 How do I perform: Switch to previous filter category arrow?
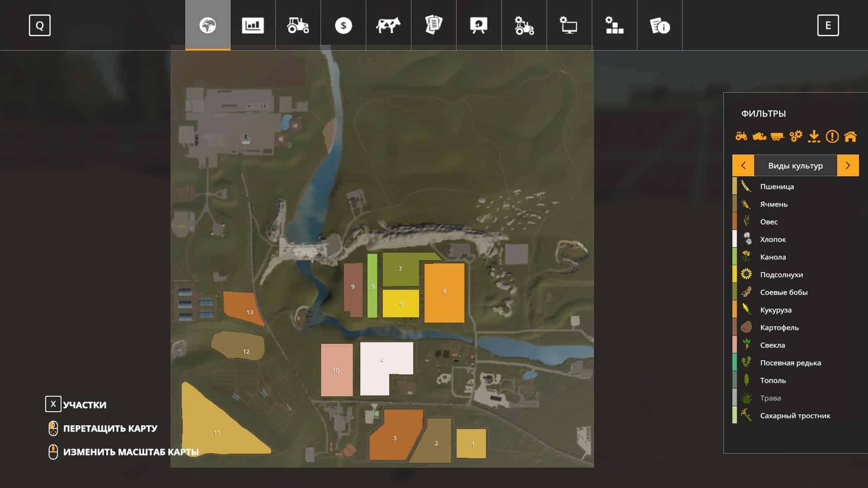[x=743, y=165]
